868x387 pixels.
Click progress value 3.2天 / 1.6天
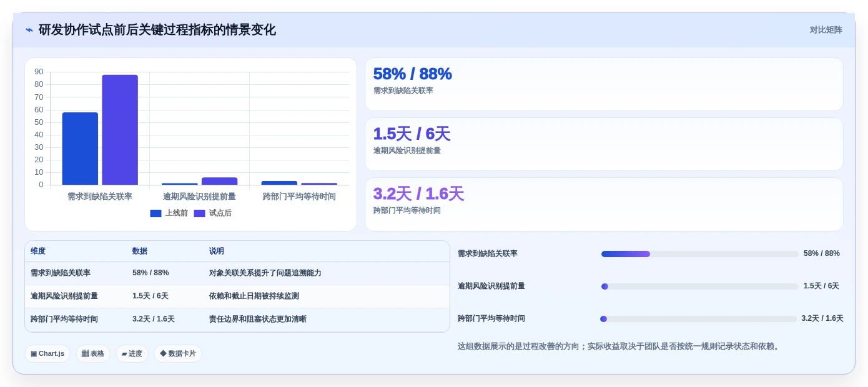[x=822, y=318]
